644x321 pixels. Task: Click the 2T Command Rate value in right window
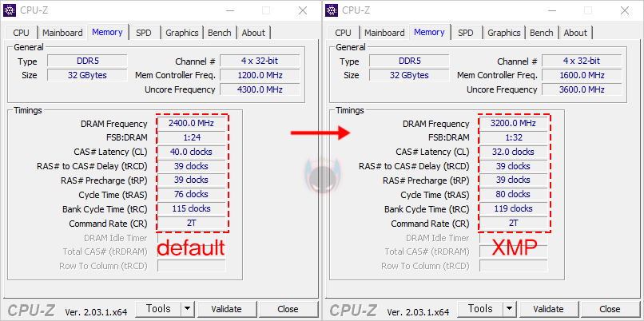[514, 223]
